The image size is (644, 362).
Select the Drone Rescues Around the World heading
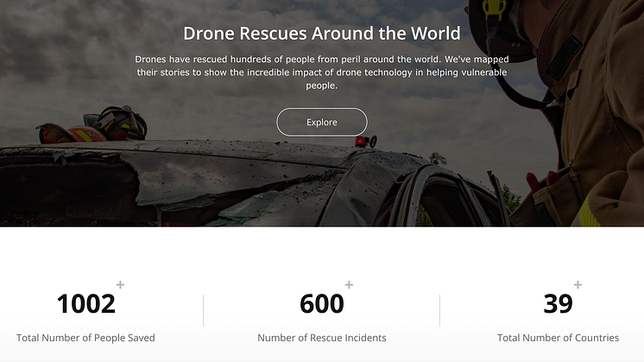pyautogui.click(x=322, y=34)
